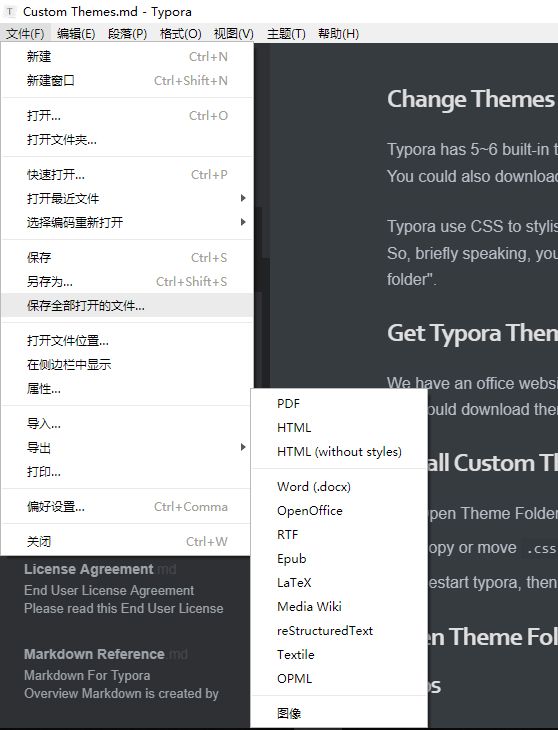Screen dimensions: 558x730
Task: Choose 关闭 to close the file
Action: coord(128,541)
